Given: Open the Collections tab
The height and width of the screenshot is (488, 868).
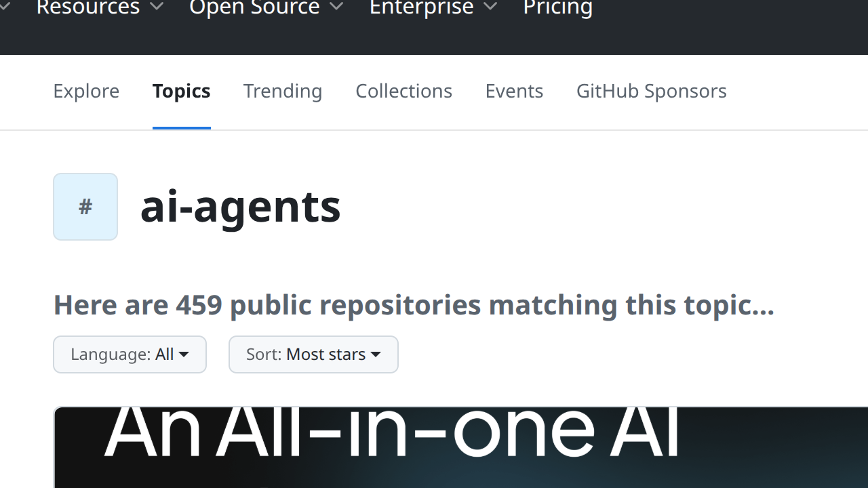Looking at the screenshot, I should 403,91.
